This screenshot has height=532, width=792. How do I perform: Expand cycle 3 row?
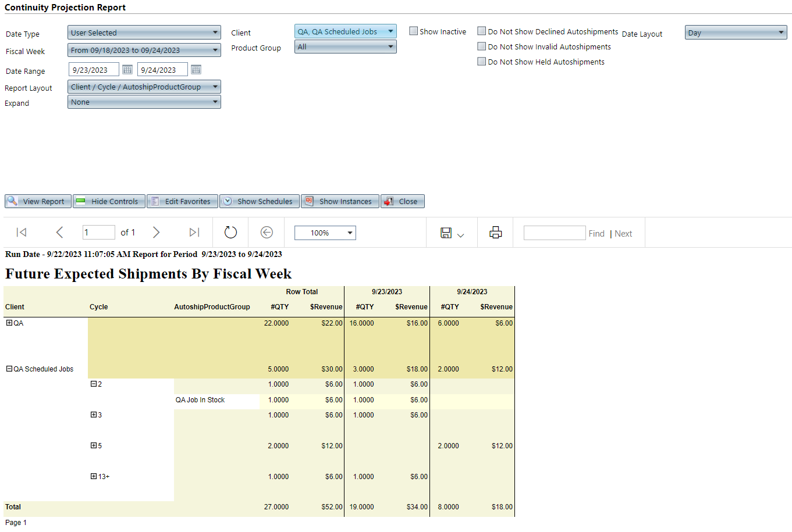coord(94,415)
